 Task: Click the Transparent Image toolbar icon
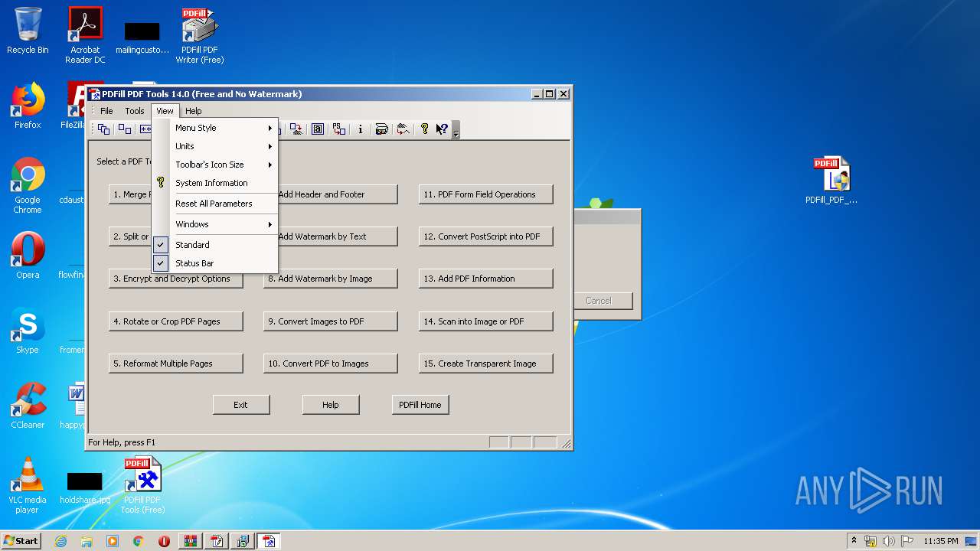click(403, 129)
